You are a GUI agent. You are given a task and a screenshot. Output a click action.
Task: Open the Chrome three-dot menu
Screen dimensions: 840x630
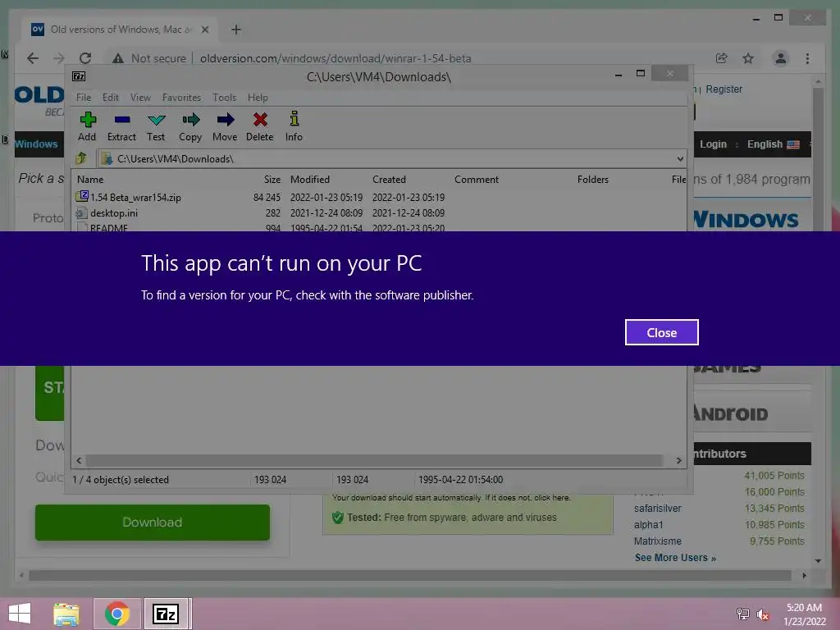tap(807, 58)
